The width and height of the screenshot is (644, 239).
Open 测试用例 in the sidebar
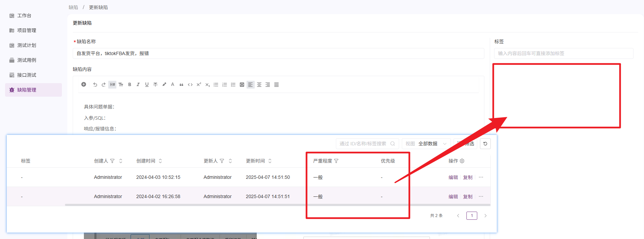(27, 60)
